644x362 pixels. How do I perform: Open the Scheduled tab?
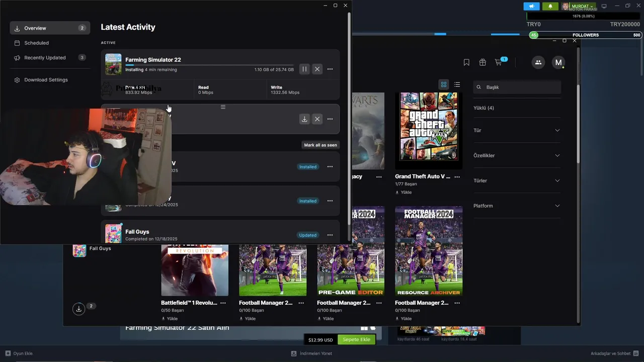point(50,43)
